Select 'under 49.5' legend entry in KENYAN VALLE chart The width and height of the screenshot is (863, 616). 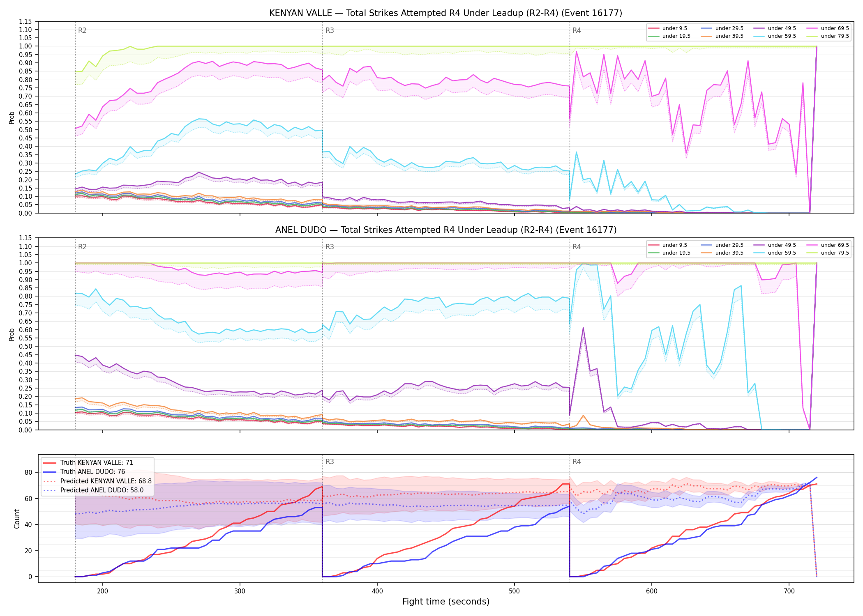(775, 28)
